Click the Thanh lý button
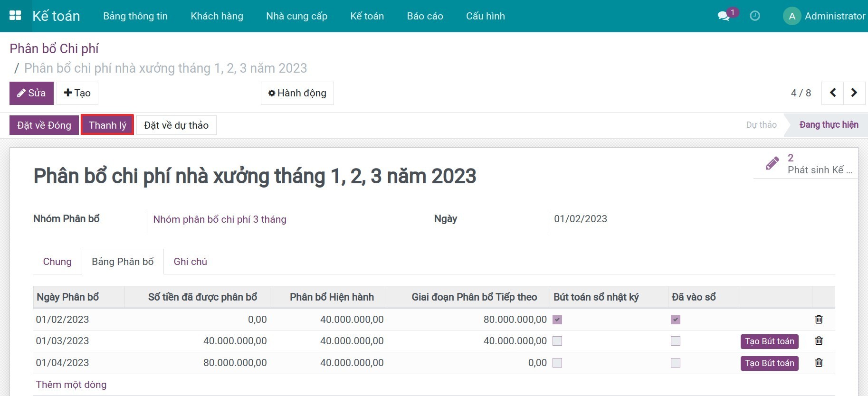Screen dimensions: 868x396 pyautogui.click(x=107, y=125)
